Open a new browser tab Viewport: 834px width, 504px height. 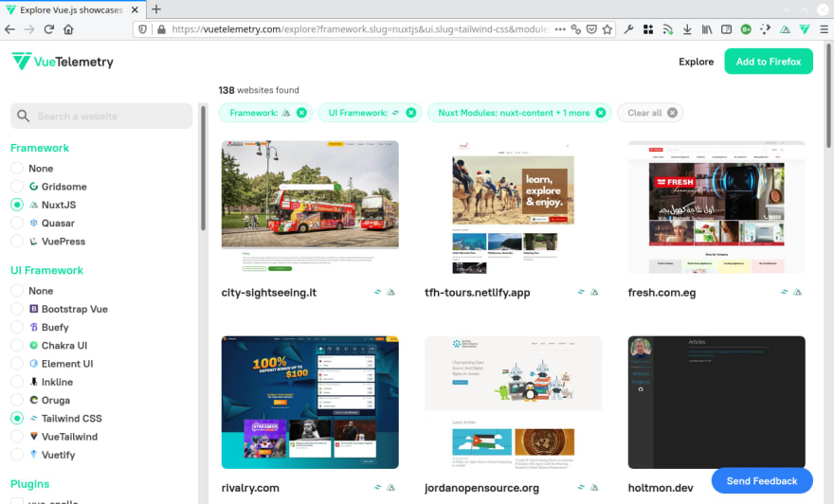pyautogui.click(x=156, y=9)
